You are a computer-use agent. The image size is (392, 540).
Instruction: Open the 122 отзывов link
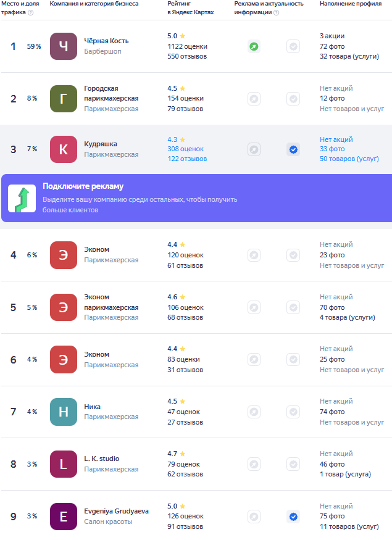coord(187,159)
